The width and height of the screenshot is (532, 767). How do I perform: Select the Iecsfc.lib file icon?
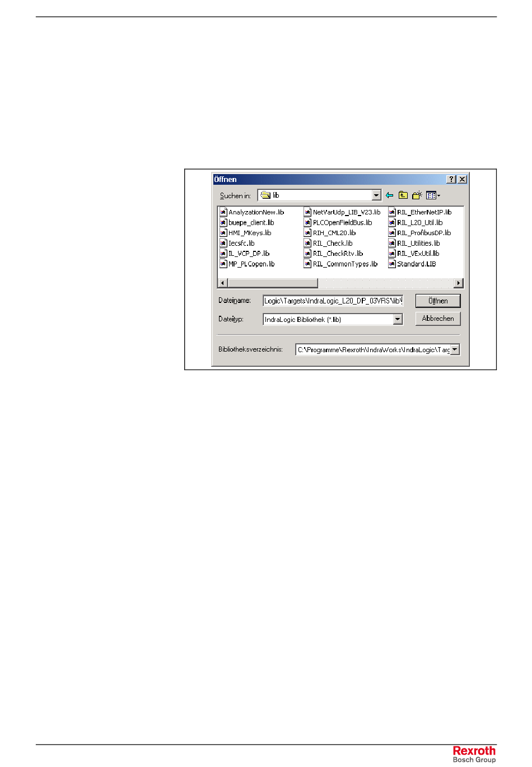[x=223, y=243]
